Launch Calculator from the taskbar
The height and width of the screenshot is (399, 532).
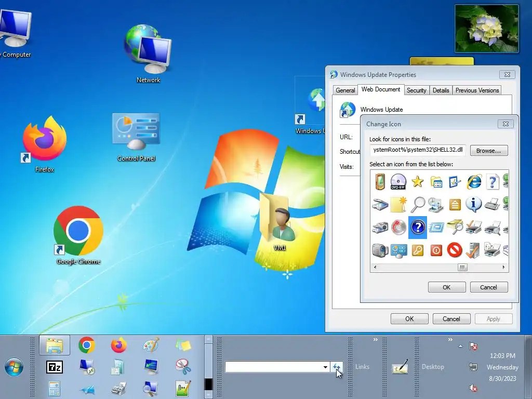pos(54,389)
